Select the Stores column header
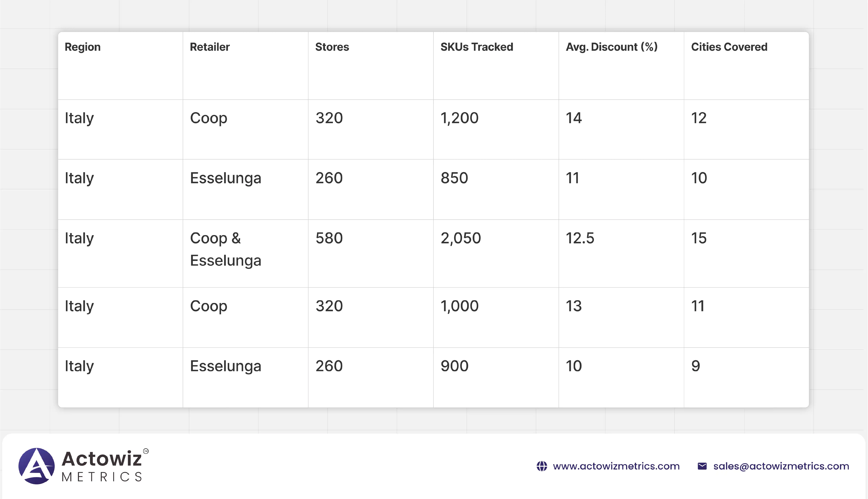Image resolution: width=868 pixels, height=499 pixels. (332, 47)
